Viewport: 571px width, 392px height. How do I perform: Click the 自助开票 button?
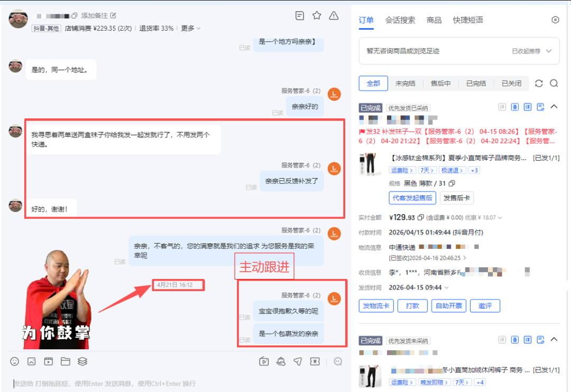[x=449, y=306]
